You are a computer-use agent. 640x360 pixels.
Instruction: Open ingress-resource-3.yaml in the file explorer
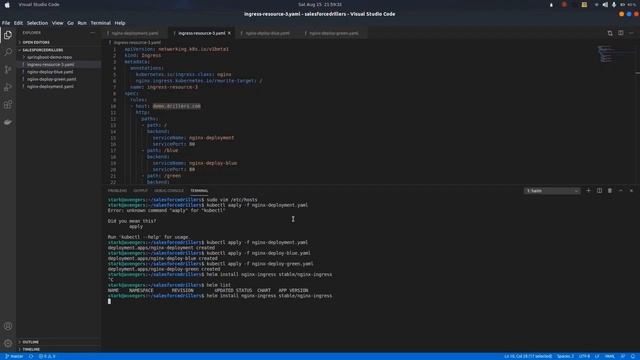coord(51,64)
